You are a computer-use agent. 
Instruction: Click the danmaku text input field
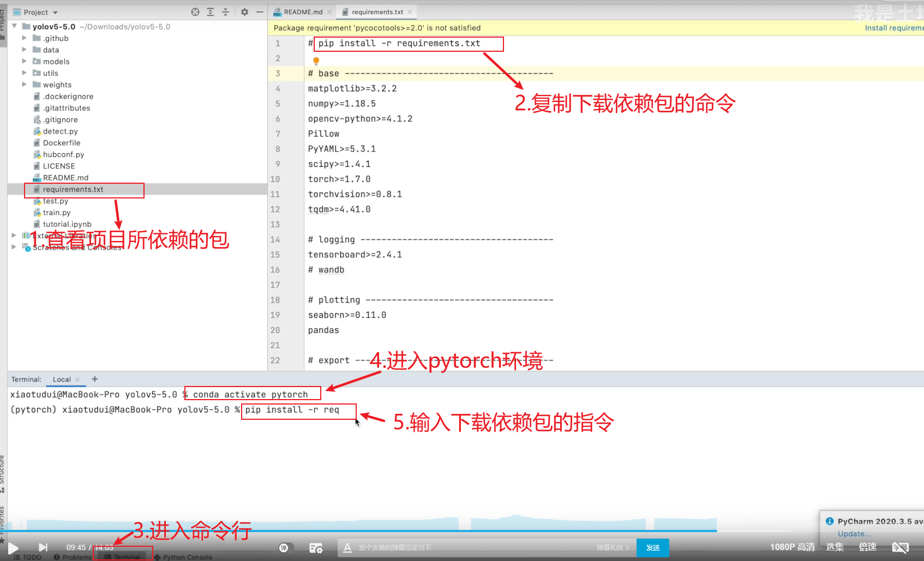pyautogui.click(x=475, y=547)
